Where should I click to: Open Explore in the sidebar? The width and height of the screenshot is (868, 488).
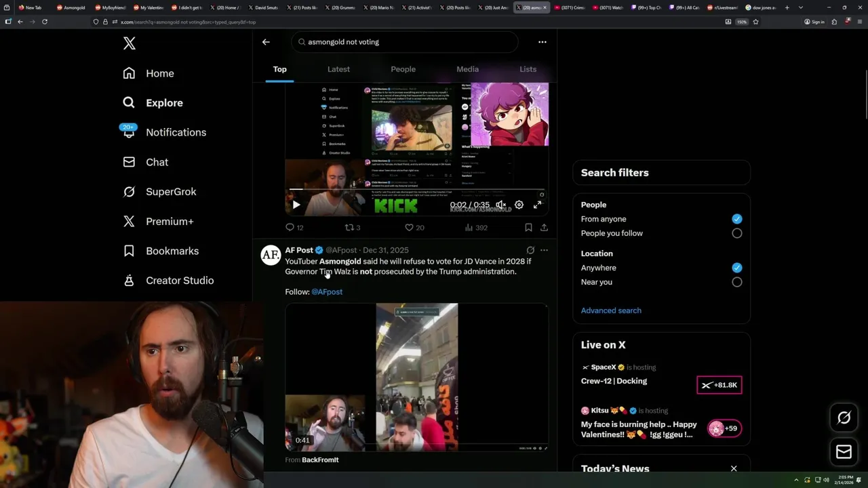(x=153, y=103)
